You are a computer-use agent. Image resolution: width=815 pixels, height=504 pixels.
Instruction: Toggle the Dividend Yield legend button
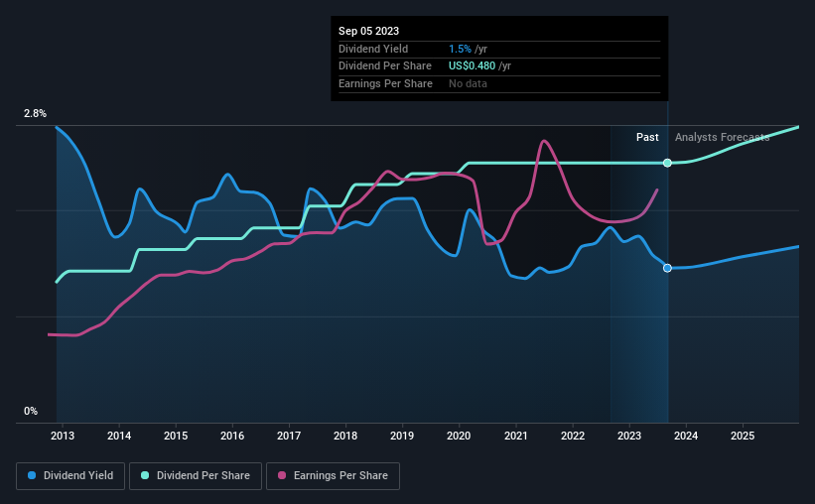[x=70, y=476]
